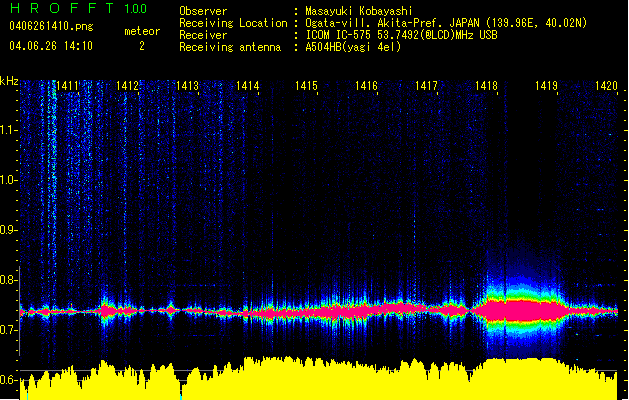The height and width of the screenshot is (400, 629).
Task: Select the filename 0406261410.png
Action: click(x=51, y=26)
